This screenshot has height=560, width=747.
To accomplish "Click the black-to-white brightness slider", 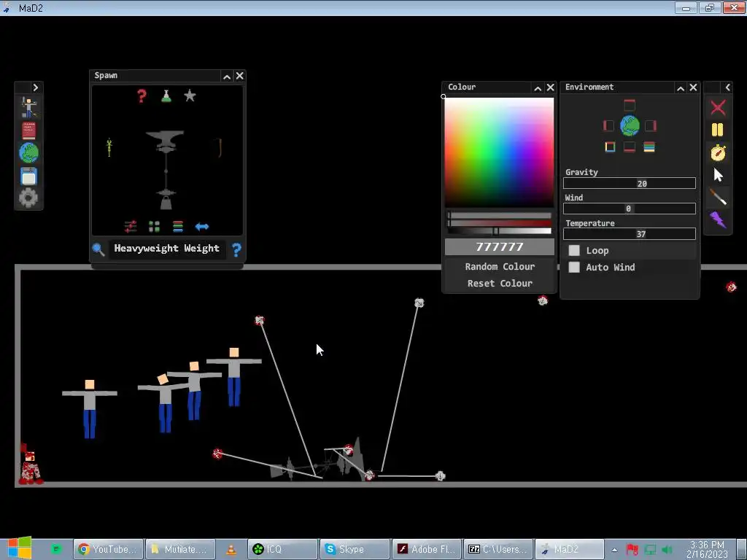I will pyautogui.click(x=499, y=231).
